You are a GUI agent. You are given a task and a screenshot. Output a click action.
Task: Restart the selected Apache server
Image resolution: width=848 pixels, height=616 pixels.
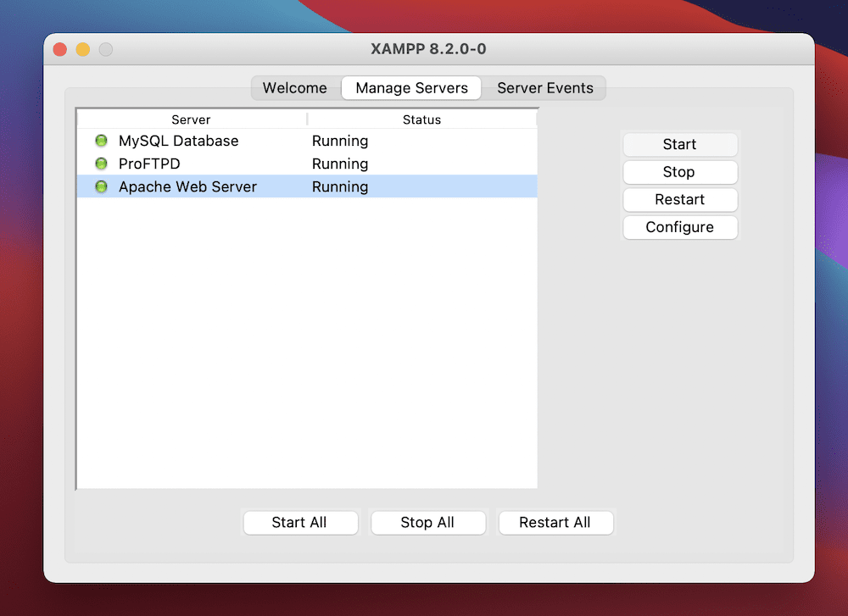pos(680,199)
